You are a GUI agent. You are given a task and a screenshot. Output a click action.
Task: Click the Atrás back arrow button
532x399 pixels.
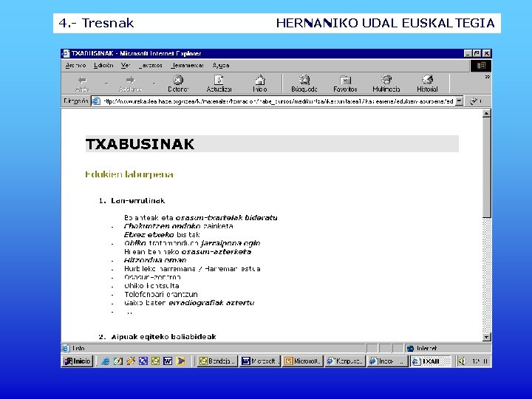click(x=83, y=83)
